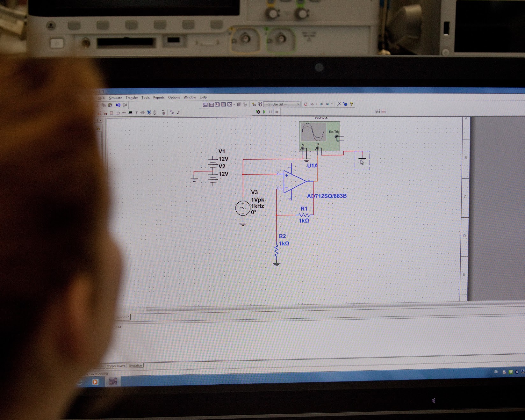Viewport: 525px width, 420px height.
Task: Select the AD712SQ/883B part label
Action: [x=327, y=196]
